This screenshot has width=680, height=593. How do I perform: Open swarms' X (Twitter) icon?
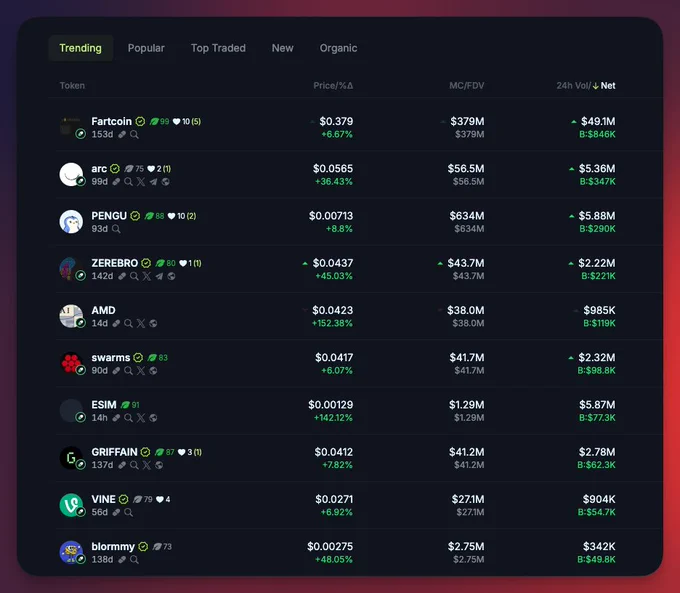(x=141, y=371)
